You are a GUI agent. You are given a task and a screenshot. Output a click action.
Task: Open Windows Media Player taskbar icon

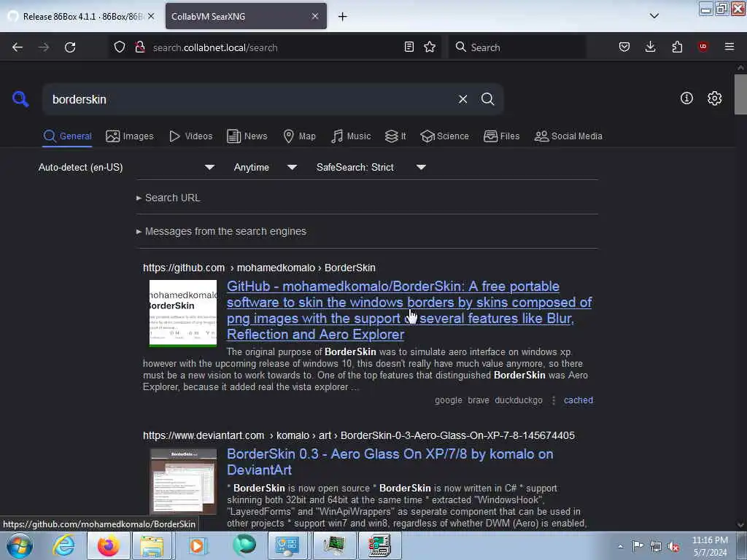tap(197, 546)
